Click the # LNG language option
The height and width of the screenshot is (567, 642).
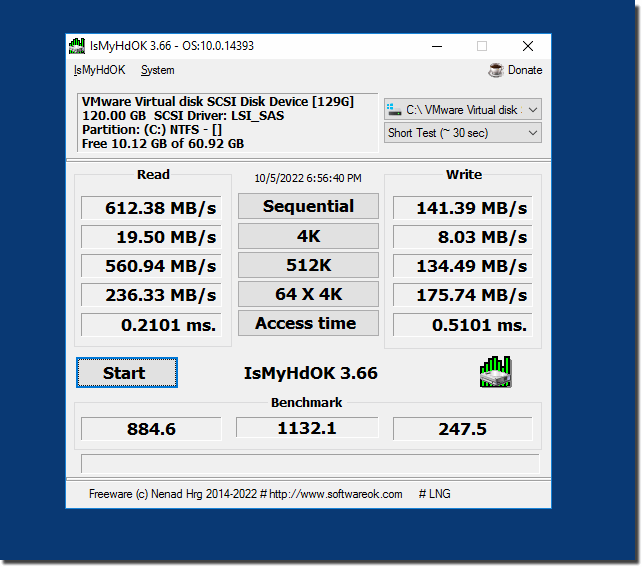(x=434, y=494)
